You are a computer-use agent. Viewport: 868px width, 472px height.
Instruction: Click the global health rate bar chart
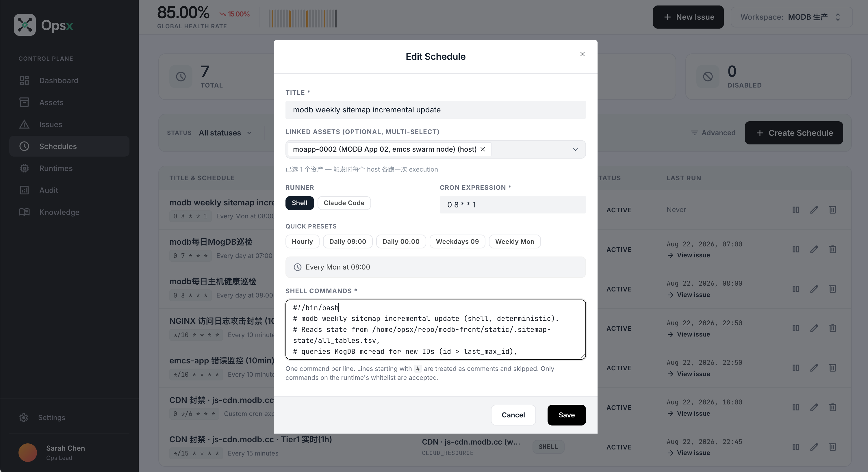coord(303,18)
